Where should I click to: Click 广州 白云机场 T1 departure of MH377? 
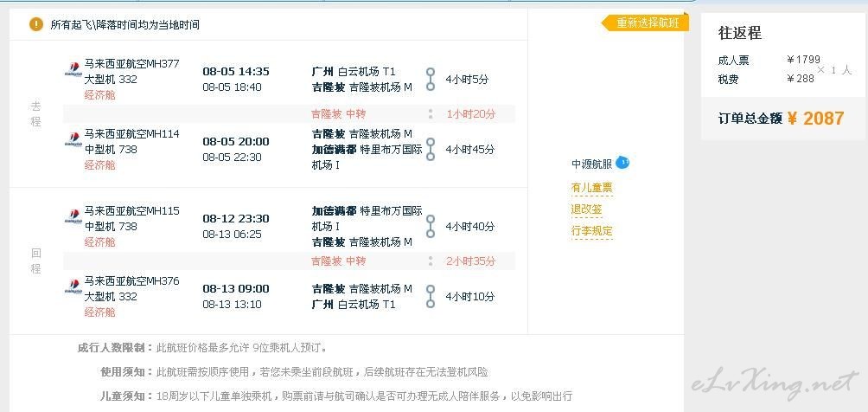pyautogui.click(x=354, y=72)
